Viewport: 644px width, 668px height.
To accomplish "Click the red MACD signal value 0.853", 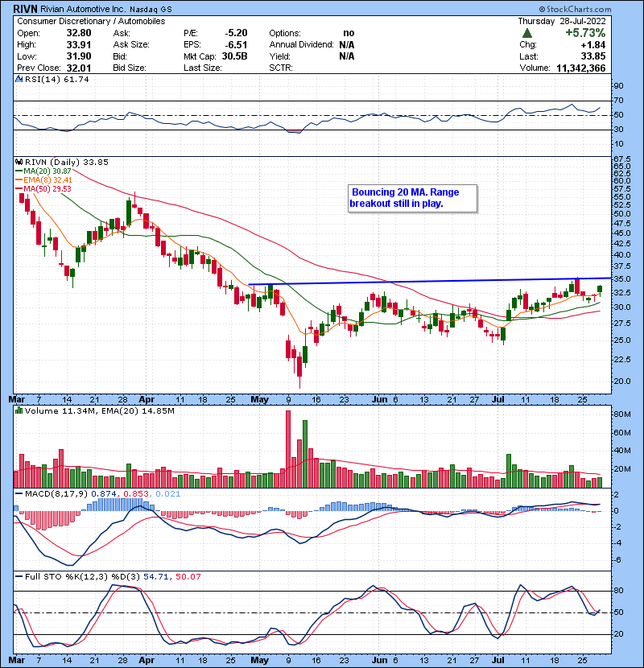I will click(x=136, y=494).
